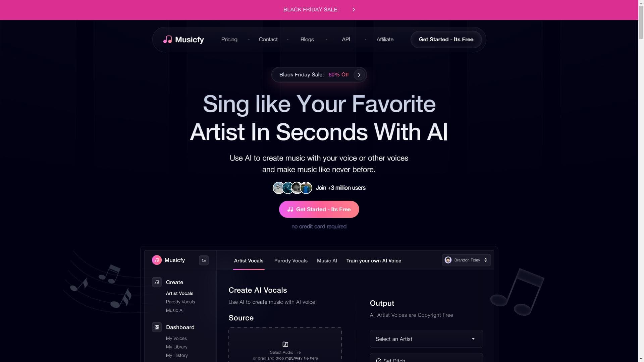Click the pink Musicfy circle logo in panel
644x362 pixels.
pos(157,260)
